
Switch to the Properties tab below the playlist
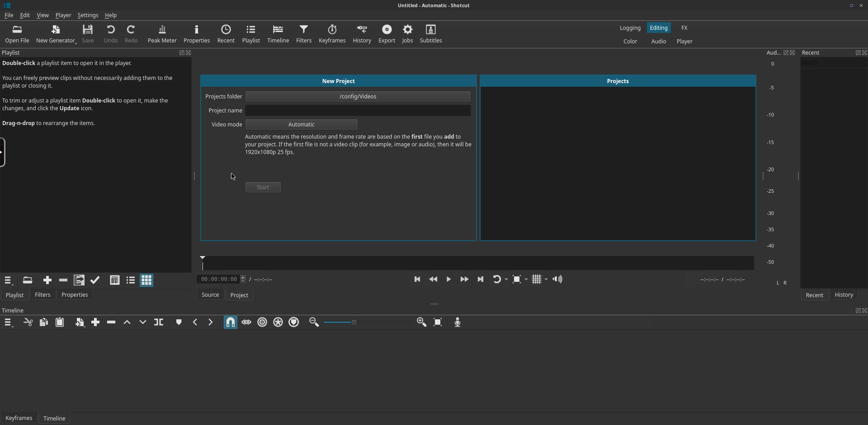[x=75, y=295]
